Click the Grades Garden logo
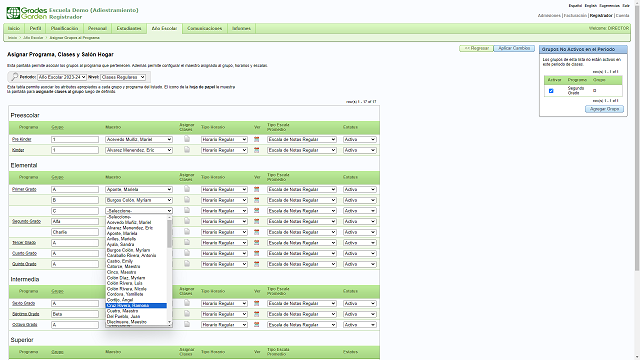 click(x=27, y=13)
